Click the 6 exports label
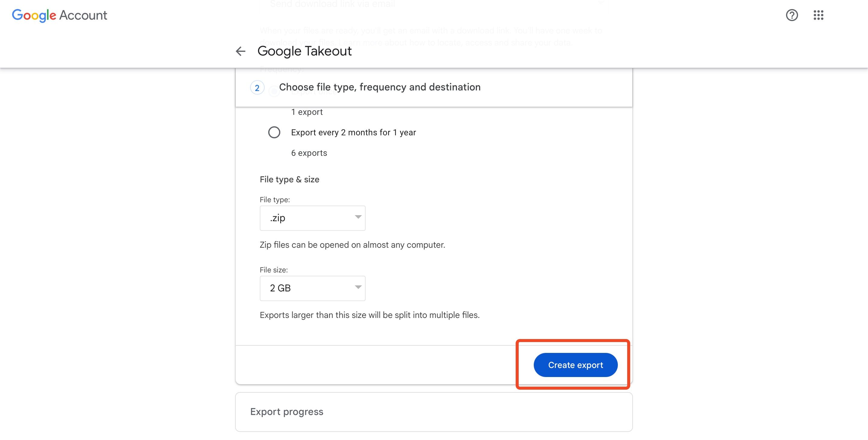This screenshot has width=868, height=440. (x=309, y=152)
